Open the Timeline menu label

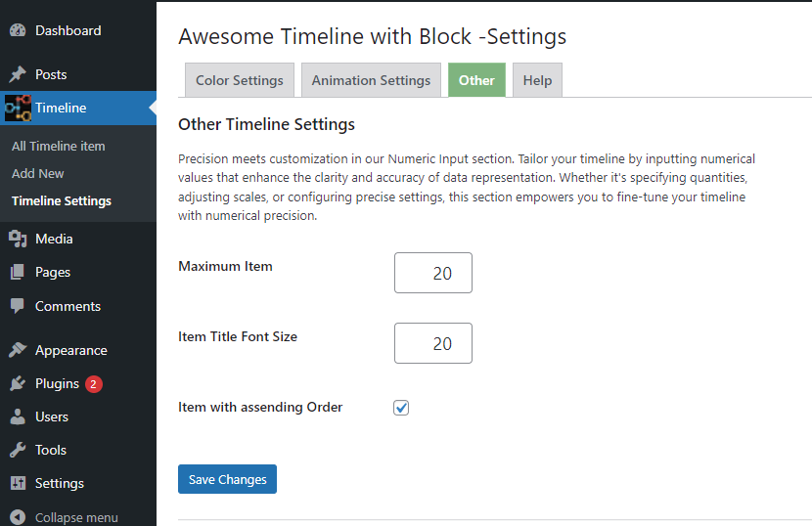(61, 108)
